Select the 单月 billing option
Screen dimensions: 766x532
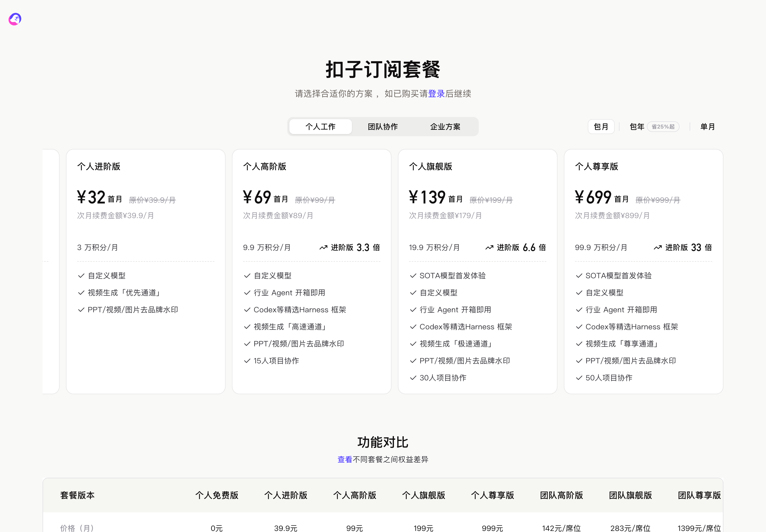click(707, 127)
